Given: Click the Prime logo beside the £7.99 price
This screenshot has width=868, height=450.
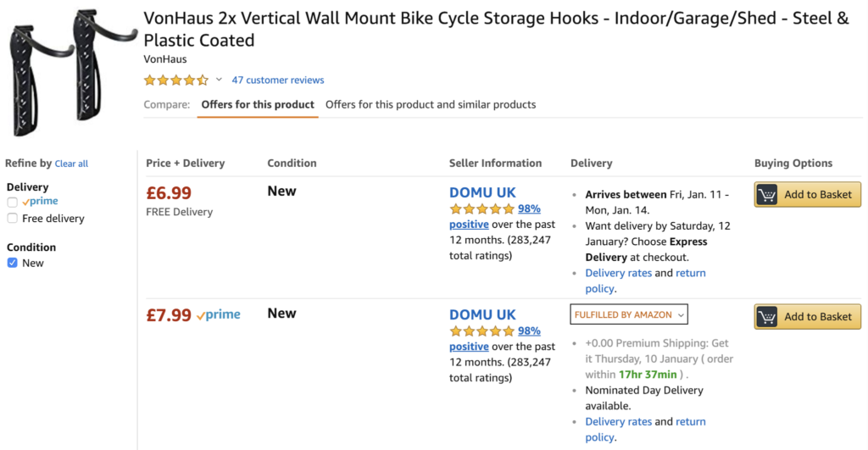Looking at the screenshot, I should click(219, 315).
